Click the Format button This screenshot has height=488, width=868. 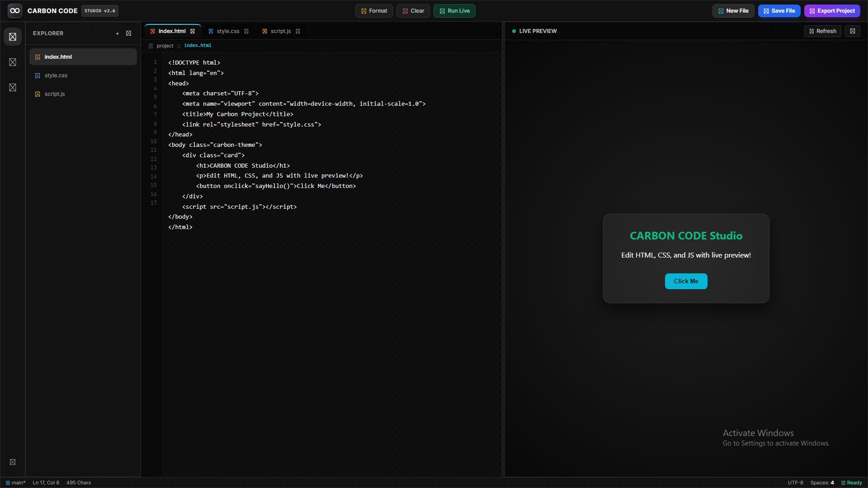[374, 11]
